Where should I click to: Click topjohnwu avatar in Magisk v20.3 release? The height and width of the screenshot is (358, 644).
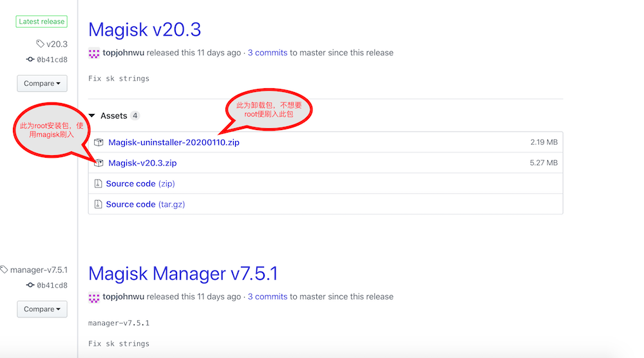[x=94, y=53]
